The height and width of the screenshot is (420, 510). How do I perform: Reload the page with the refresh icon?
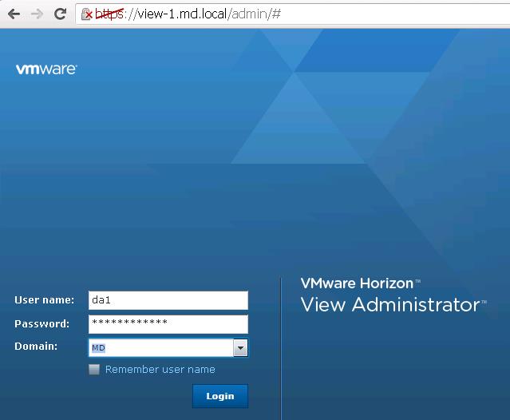pos(60,14)
